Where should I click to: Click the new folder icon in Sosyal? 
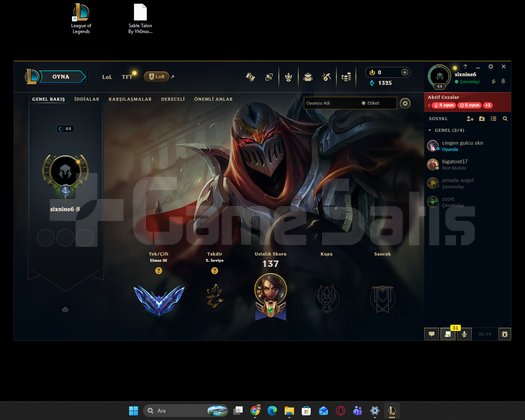[482, 119]
